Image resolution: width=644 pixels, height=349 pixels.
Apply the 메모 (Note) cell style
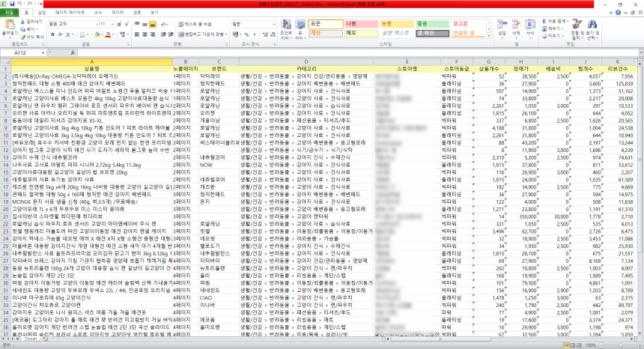(x=361, y=33)
